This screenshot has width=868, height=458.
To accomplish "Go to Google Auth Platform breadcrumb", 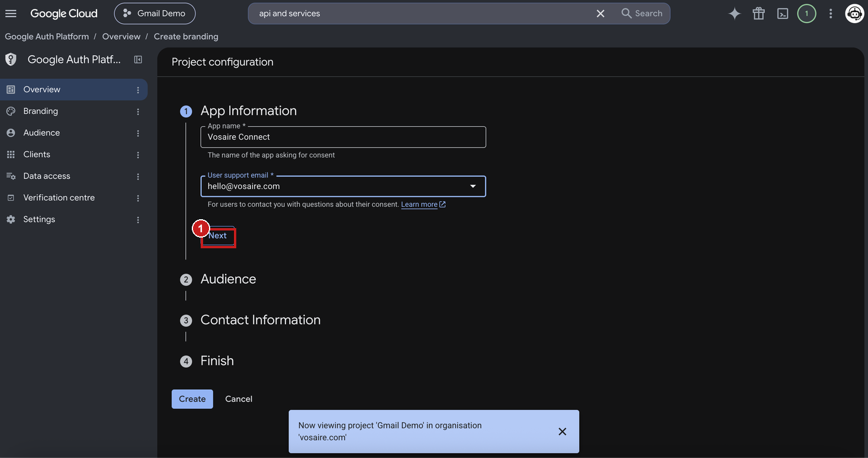I will pos(47,36).
